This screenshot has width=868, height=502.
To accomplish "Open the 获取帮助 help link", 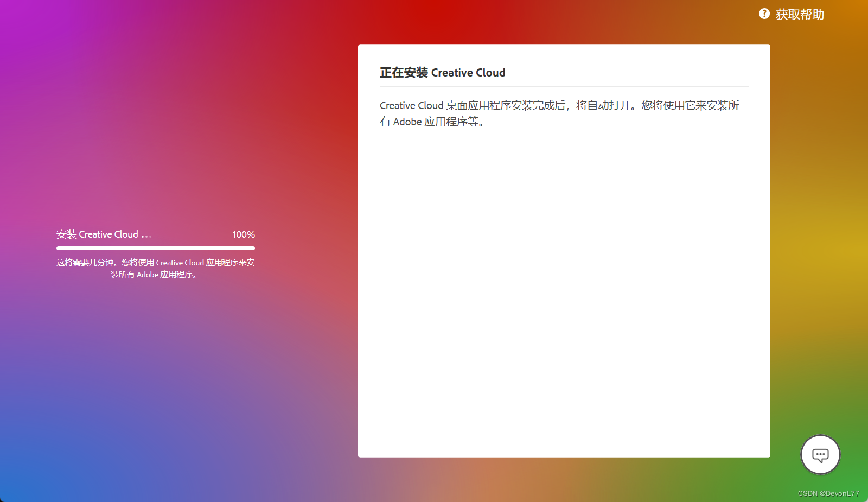I will [x=800, y=15].
